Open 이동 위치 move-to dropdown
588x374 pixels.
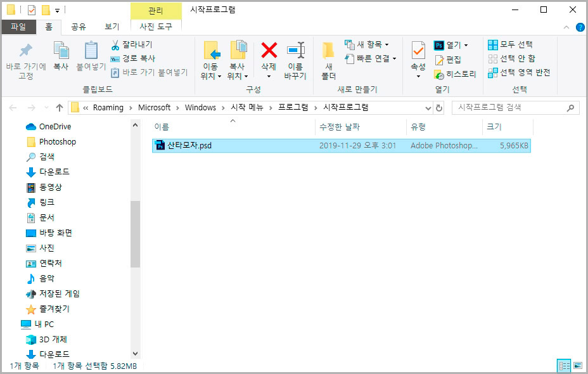click(x=211, y=60)
